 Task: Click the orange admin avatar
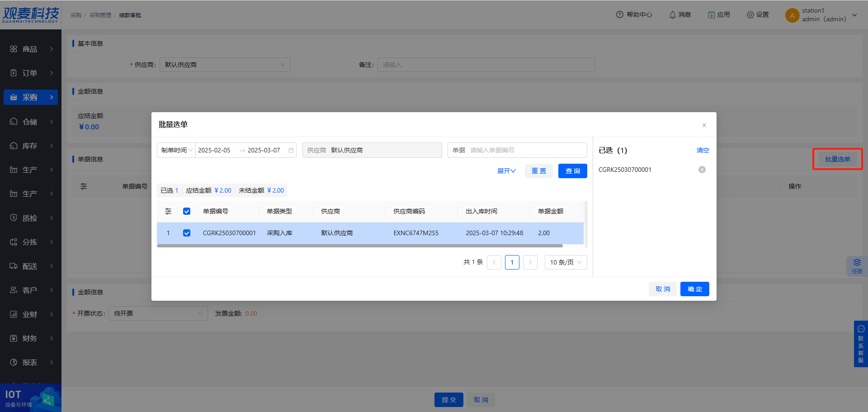coord(792,15)
